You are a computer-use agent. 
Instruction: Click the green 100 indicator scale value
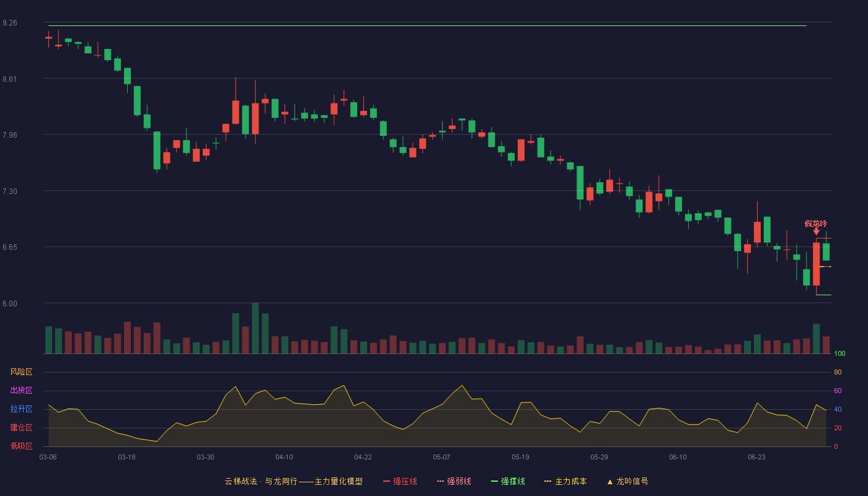point(839,354)
